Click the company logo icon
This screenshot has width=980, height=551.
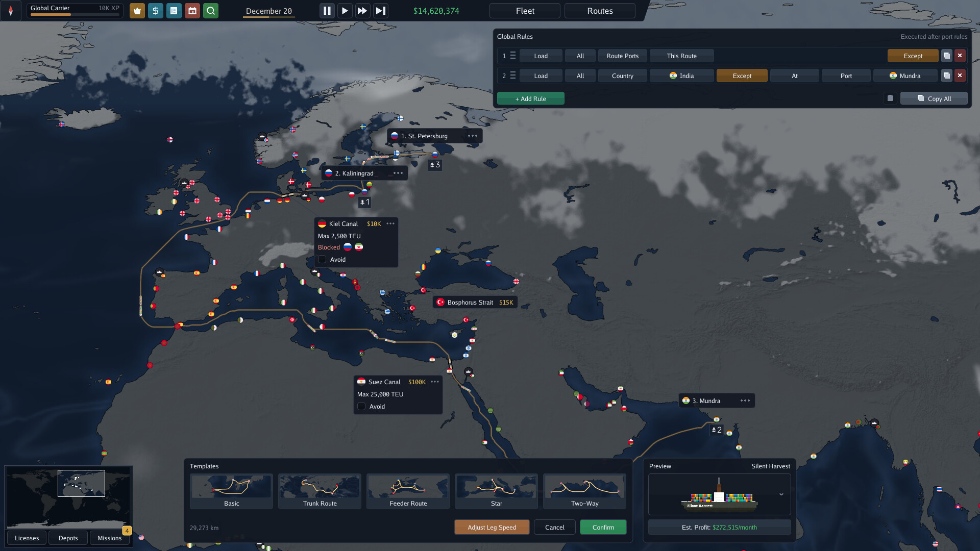click(11, 10)
